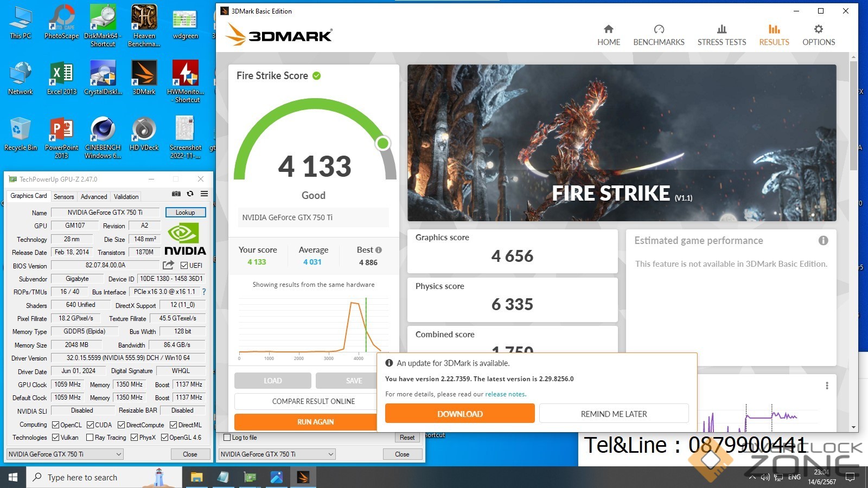Screen dimensions: 868x488
Task: Toggle the Ray Tracing checkbox
Action: pyautogui.click(x=90, y=438)
